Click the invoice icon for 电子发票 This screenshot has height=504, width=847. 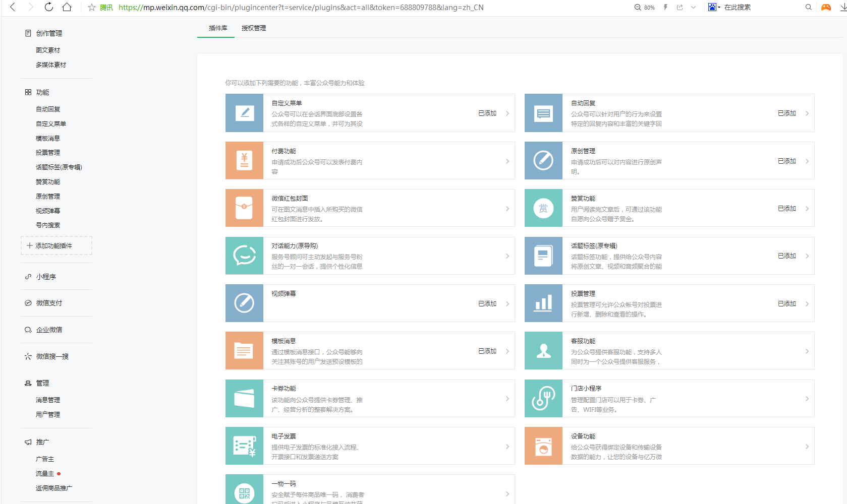244,446
